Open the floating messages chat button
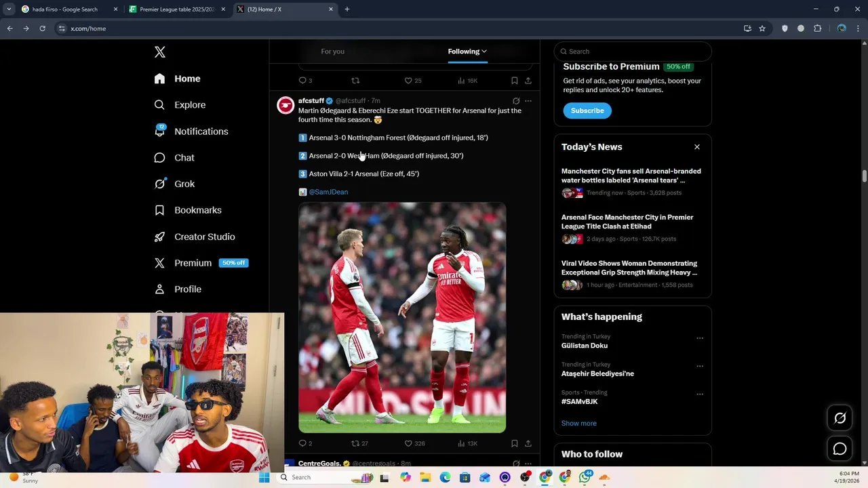Viewport: 868px width, 488px height. click(840, 449)
